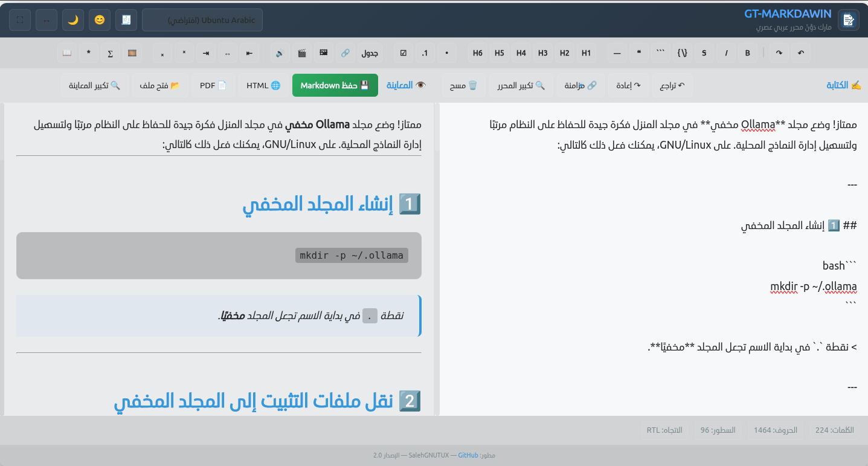Open the Ubuntu Arabic font dropdown

coord(202,20)
